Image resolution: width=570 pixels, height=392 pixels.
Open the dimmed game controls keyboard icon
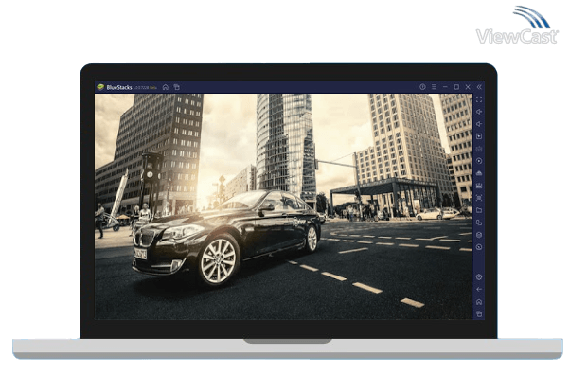click(479, 149)
